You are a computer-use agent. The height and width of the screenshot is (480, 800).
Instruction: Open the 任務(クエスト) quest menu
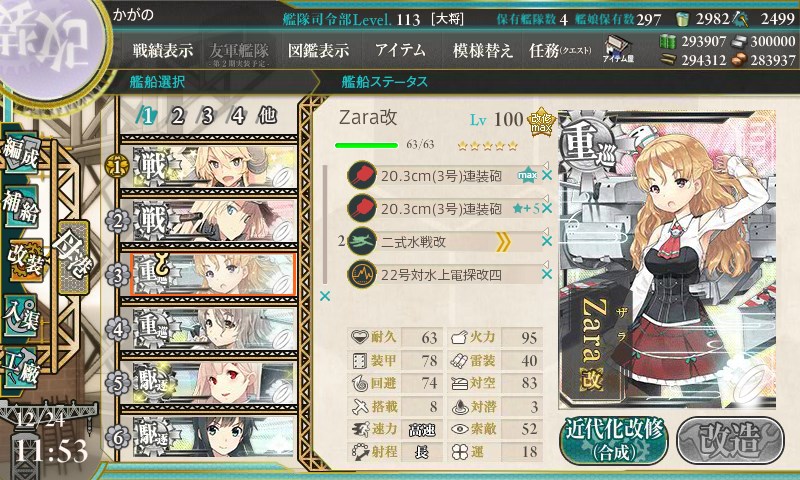560,50
